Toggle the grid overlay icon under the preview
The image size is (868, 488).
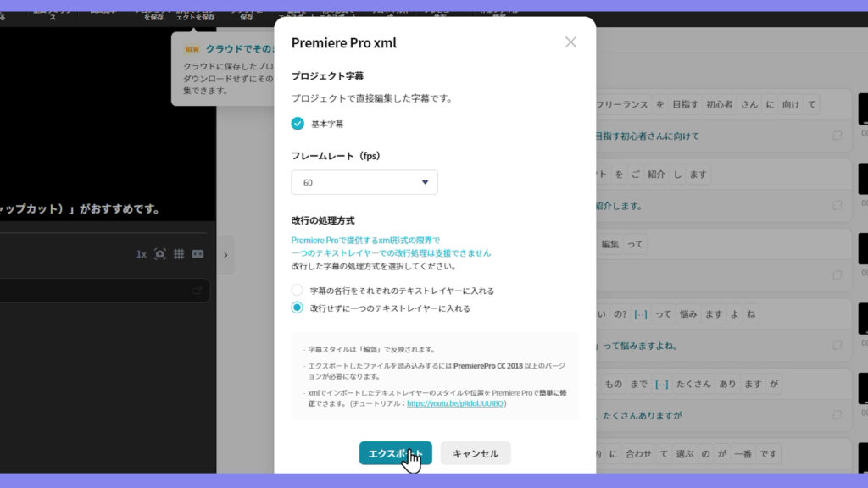(x=179, y=254)
